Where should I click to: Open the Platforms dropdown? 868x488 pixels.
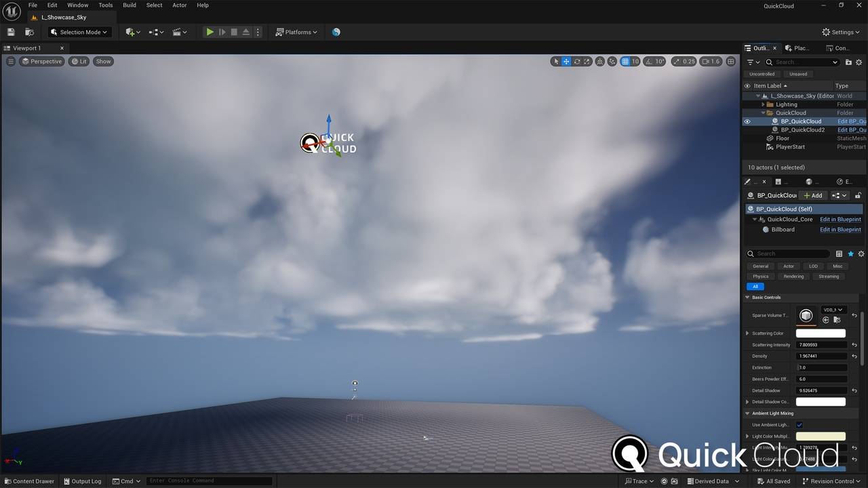pyautogui.click(x=297, y=32)
